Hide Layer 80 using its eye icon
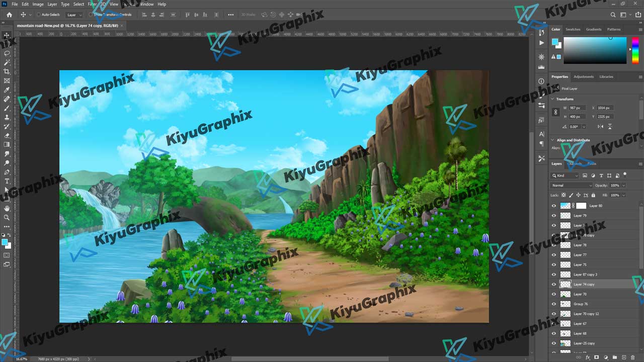 point(554,206)
